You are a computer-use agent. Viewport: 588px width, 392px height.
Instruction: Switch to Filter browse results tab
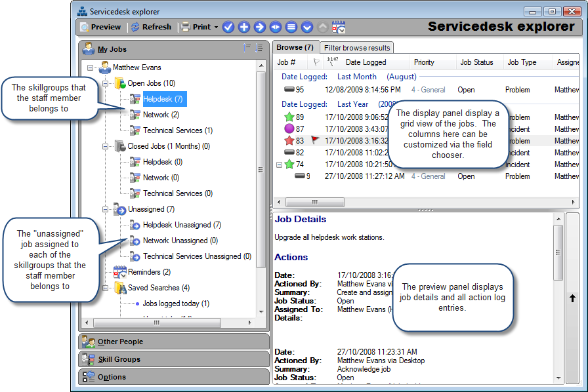[x=356, y=48]
